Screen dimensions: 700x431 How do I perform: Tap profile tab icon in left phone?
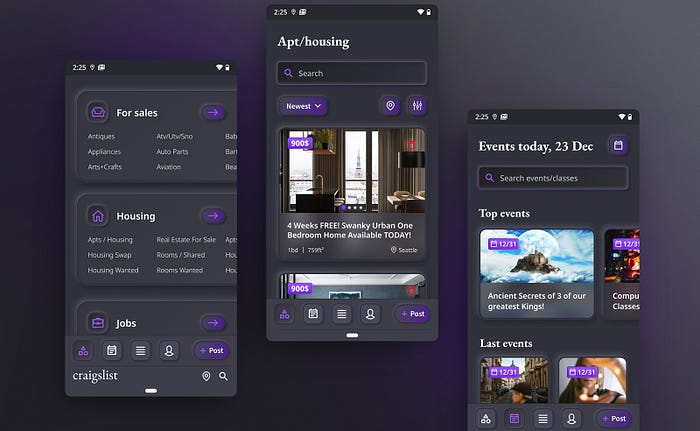point(169,351)
